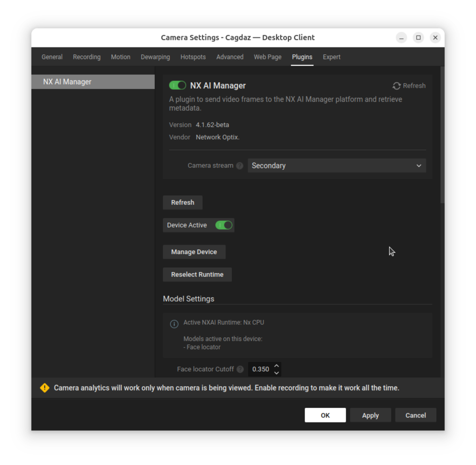Open the Expert tab
The height and width of the screenshot is (465, 476).
[331, 57]
